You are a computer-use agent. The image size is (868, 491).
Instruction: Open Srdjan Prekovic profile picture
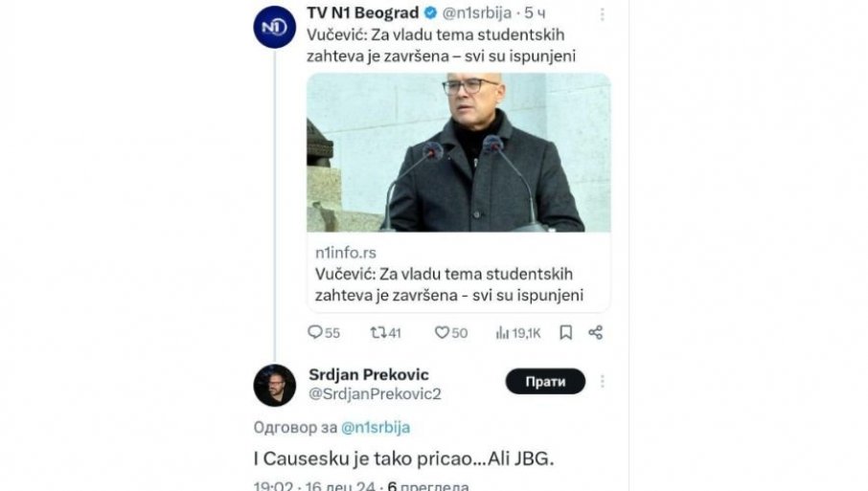pos(274,385)
